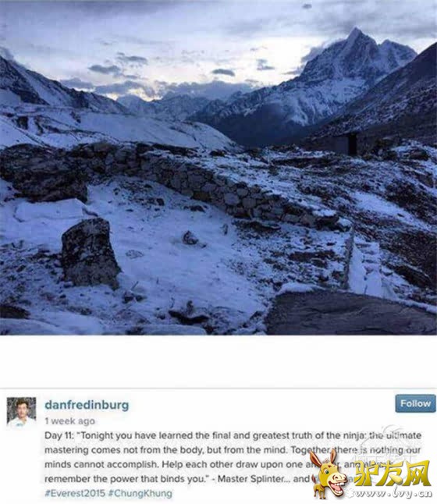Click the dark doorway structure in photo
The width and height of the screenshot is (437, 504).
coord(353,144)
